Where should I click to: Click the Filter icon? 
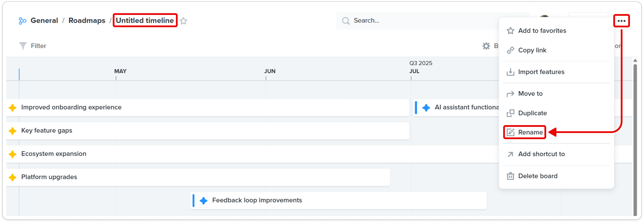23,46
